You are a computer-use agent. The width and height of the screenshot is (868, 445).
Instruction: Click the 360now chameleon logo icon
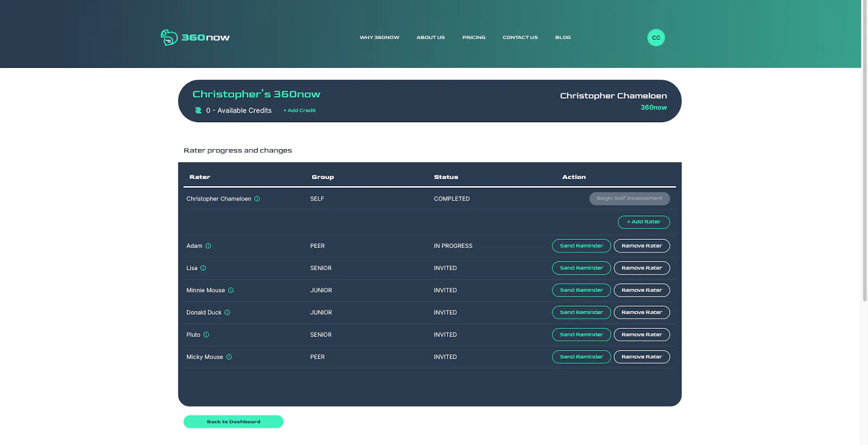click(x=169, y=37)
